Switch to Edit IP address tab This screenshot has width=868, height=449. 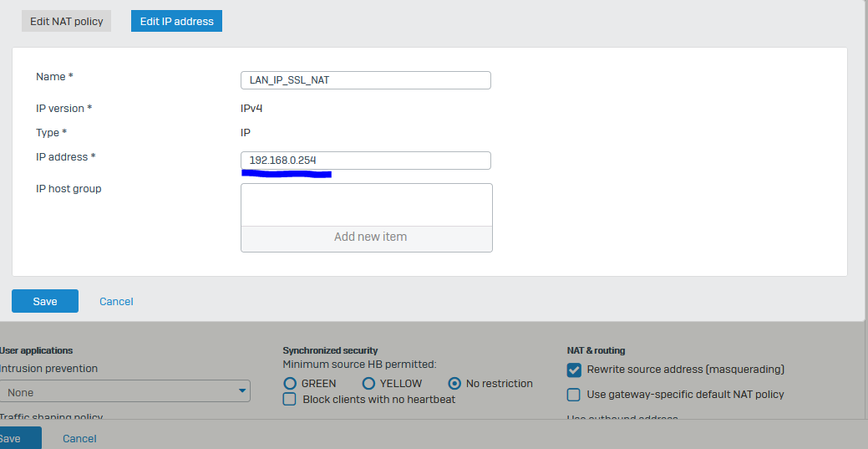[x=176, y=21]
